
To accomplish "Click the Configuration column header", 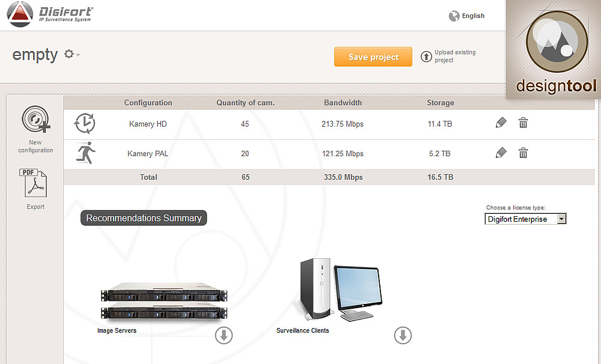I will pyautogui.click(x=148, y=103).
